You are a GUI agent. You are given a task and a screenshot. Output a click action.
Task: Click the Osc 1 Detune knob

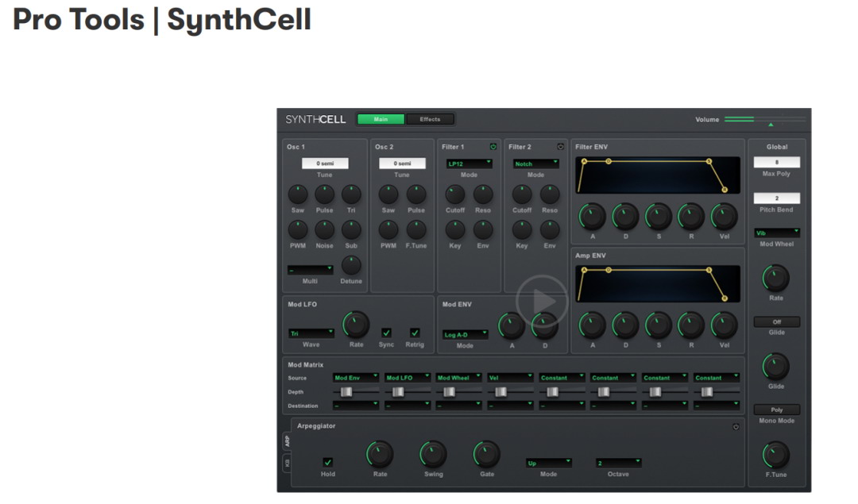(x=351, y=265)
